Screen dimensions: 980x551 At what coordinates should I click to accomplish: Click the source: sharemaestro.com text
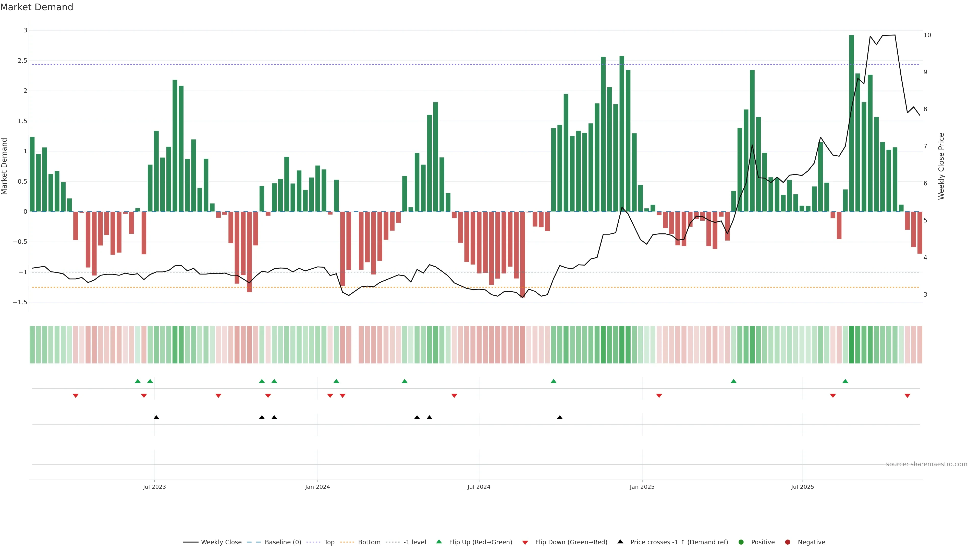pyautogui.click(x=926, y=464)
